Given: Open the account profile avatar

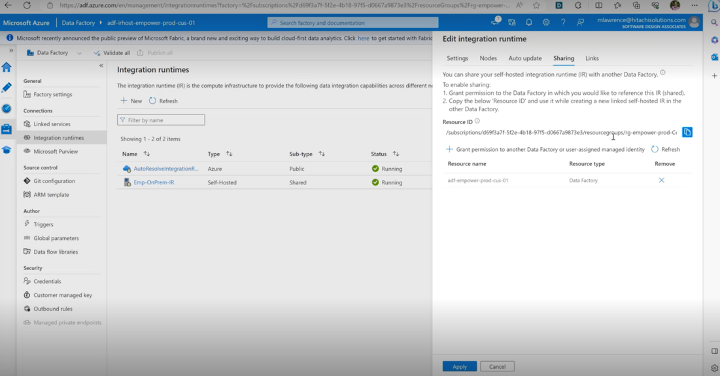Looking at the screenshot, I should pos(694,22).
